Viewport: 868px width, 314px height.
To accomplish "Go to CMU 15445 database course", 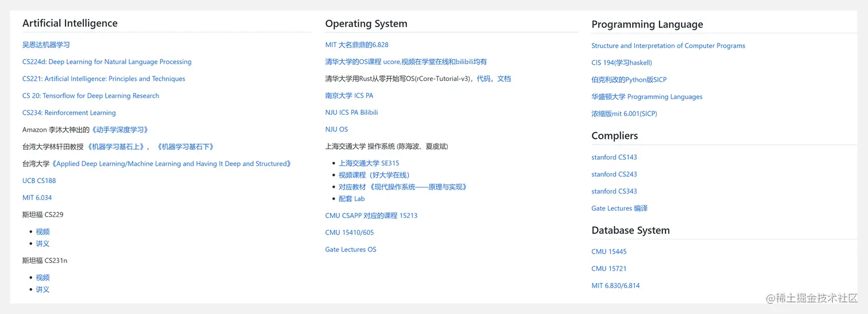I will point(609,252).
